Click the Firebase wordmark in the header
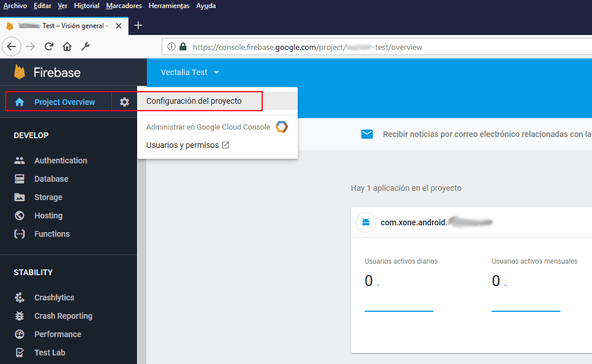The height and width of the screenshot is (364, 592). click(57, 72)
